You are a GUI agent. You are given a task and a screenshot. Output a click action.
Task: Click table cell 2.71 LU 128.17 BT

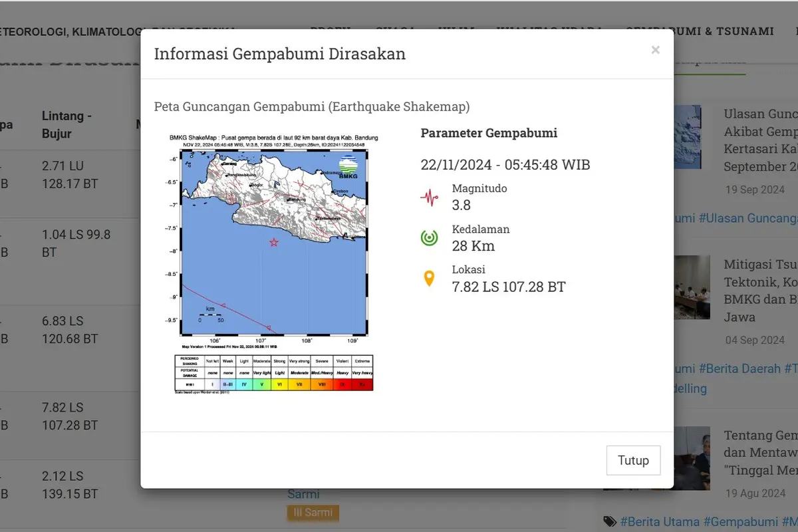pos(70,174)
